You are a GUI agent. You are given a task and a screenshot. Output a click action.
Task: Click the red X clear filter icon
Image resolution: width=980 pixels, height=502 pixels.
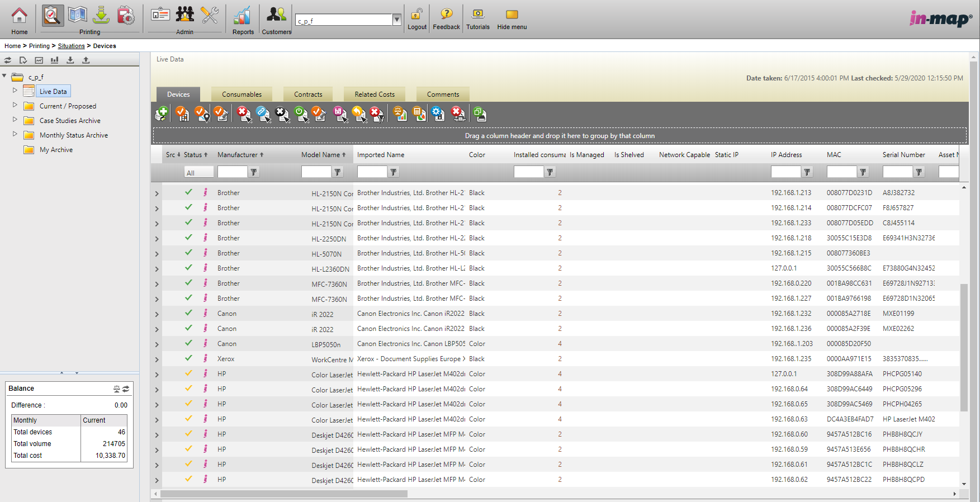click(x=377, y=114)
